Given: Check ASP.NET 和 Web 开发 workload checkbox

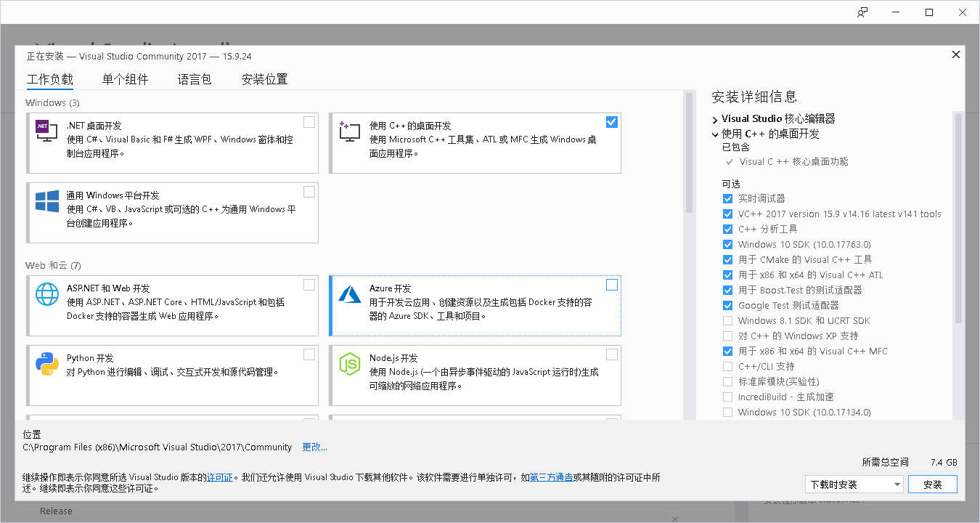Looking at the screenshot, I should (309, 285).
